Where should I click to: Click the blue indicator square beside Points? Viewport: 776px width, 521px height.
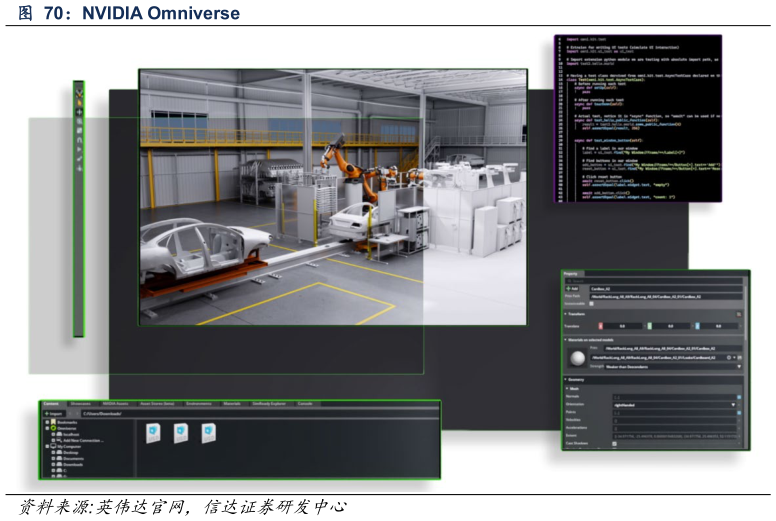click(x=739, y=413)
